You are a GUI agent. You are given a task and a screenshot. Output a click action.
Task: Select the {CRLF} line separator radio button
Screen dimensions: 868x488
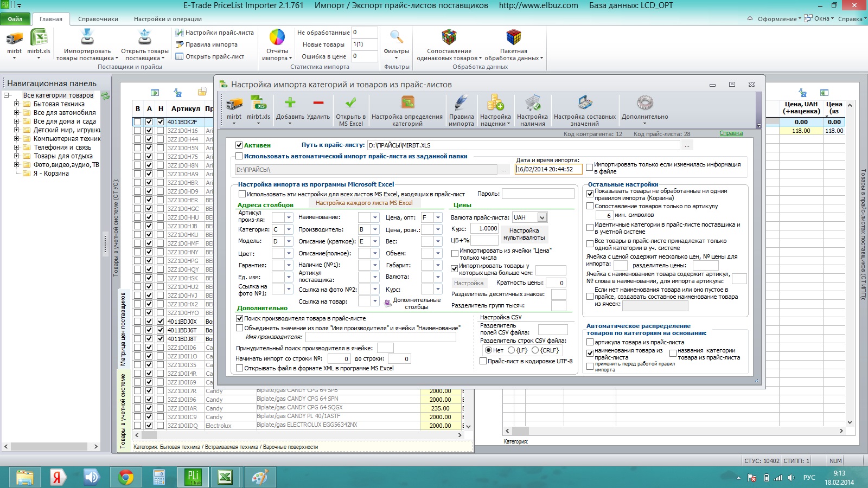click(x=535, y=350)
